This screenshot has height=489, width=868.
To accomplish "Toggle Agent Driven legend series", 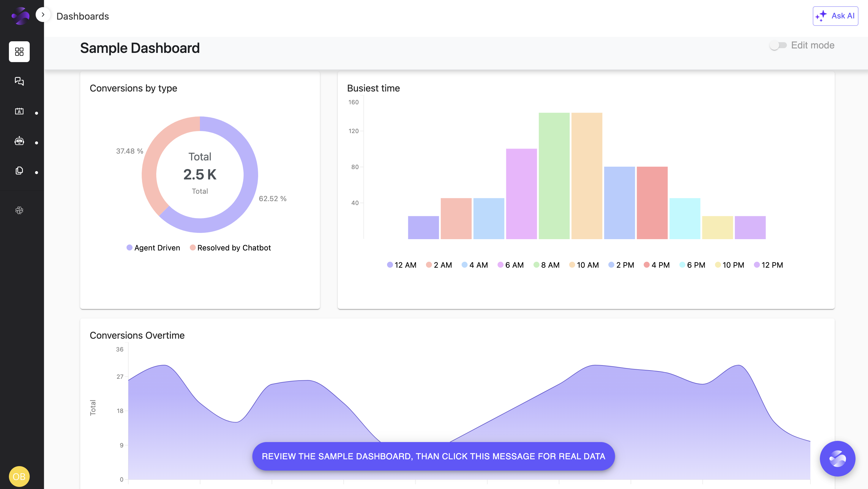I will point(153,248).
